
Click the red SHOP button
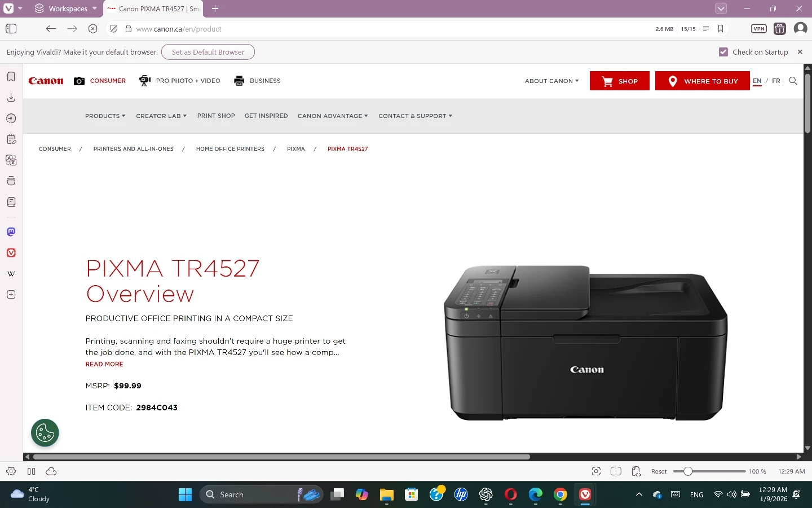620,81
